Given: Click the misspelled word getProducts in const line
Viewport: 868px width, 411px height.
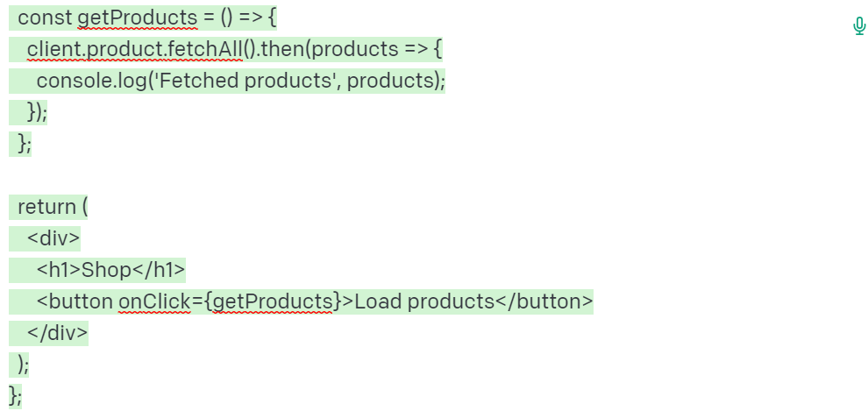Looking at the screenshot, I should pyautogui.click(x=138, y=18).
